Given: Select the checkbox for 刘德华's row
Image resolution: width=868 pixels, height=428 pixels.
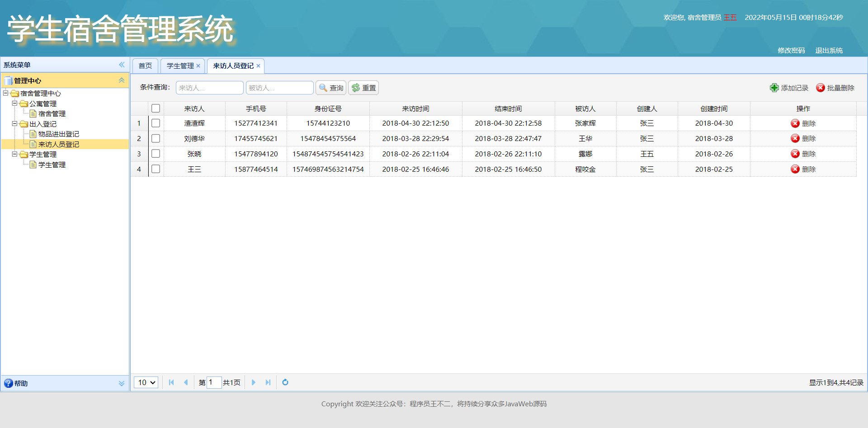Looking at the screenshot, I should pos(156,138).
